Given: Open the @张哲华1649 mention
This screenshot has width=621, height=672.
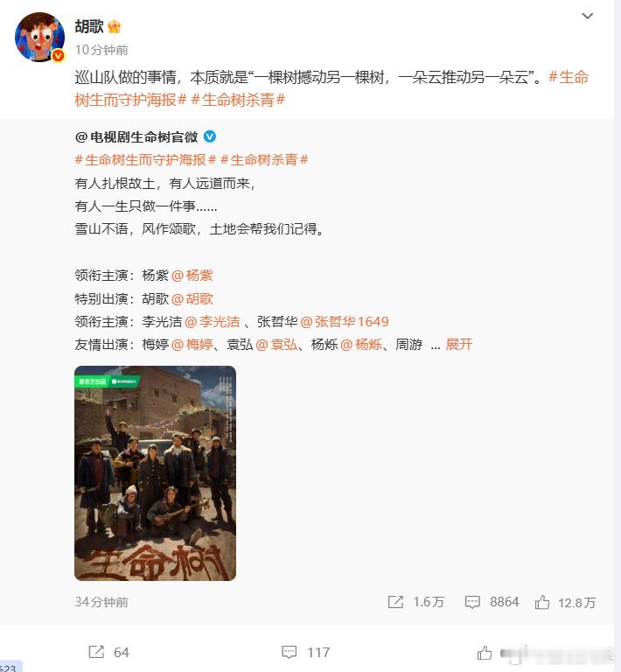Looking at the screenshot, I should point(345,322).
